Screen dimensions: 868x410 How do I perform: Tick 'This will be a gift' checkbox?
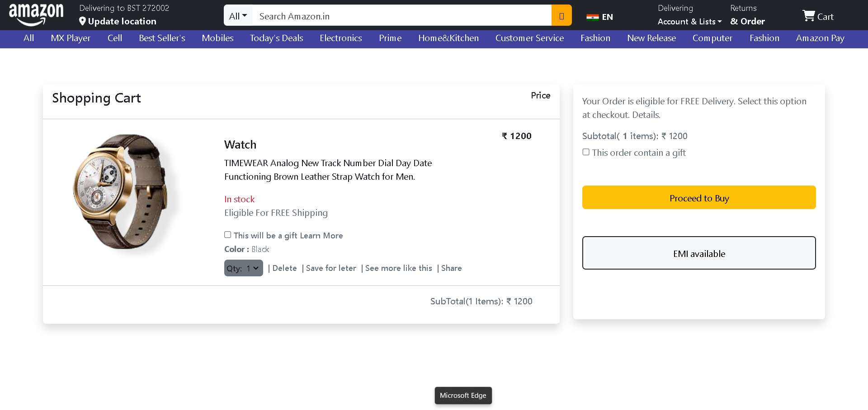point(228,235)
